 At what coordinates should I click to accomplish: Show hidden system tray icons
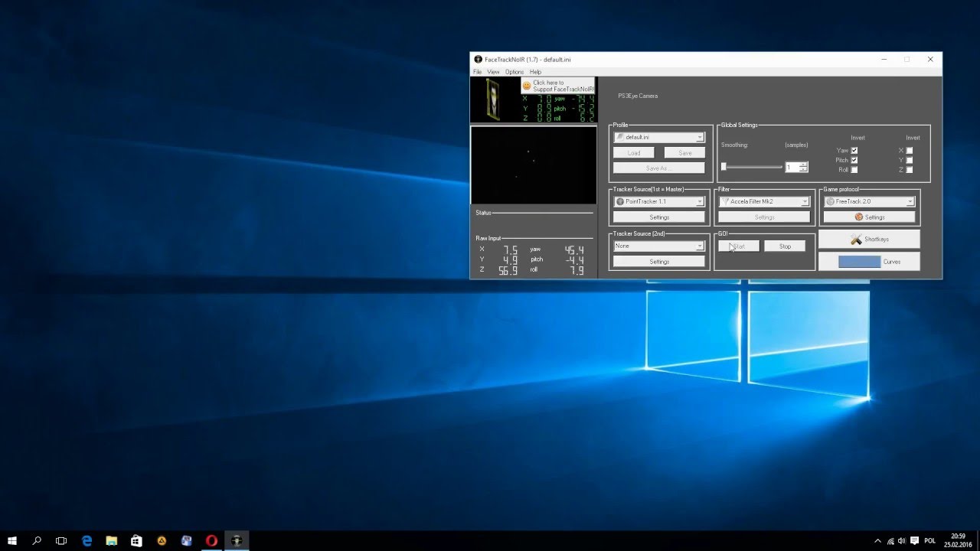(x=877, y=540)
